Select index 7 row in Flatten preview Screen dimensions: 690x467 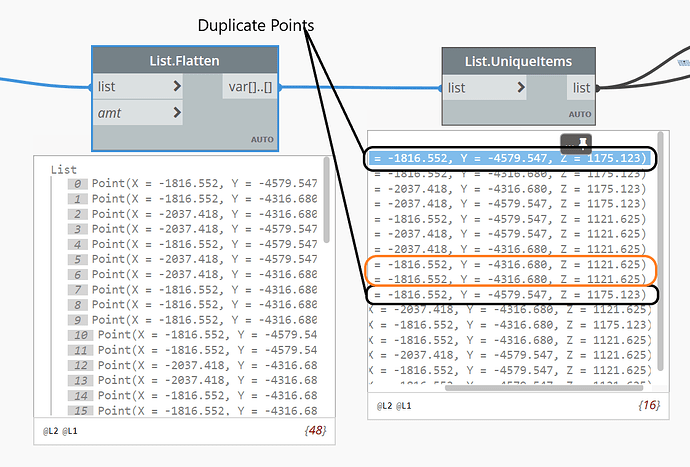point(192,290)
